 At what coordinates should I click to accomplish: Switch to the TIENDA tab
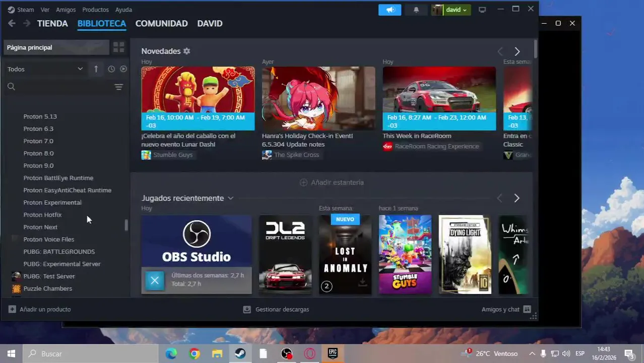pyautogui.click(x=52, y=23)
